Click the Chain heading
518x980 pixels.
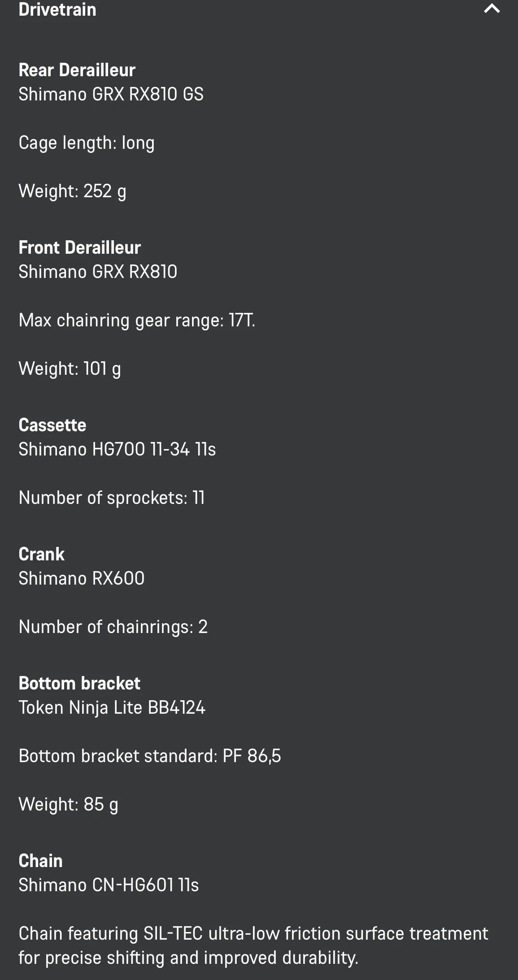pos(40,861)
